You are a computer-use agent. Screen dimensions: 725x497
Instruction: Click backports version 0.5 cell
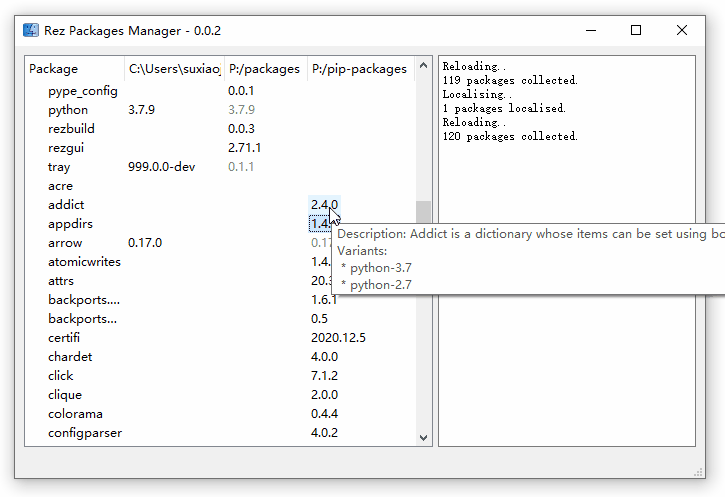(319, 319)
